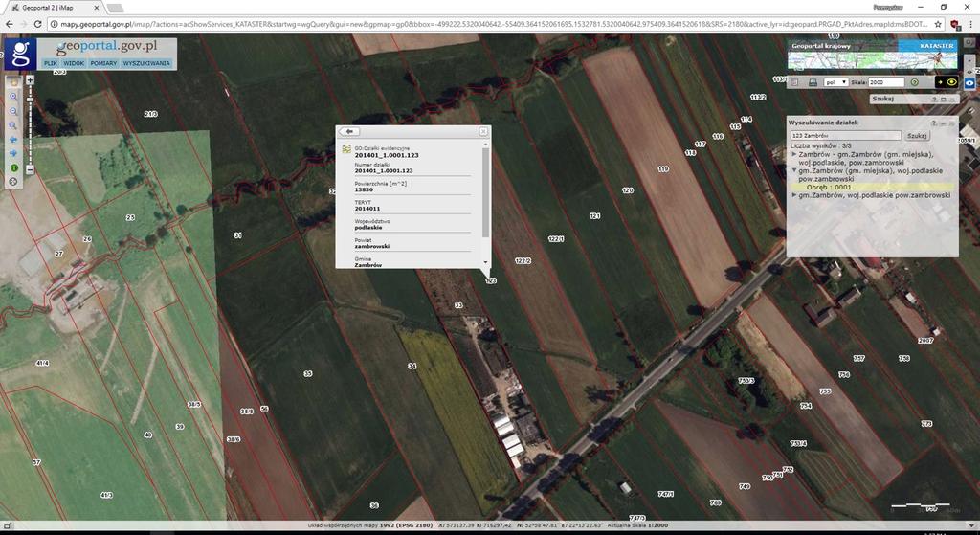
Task: Click the plus zoom slider button
Action: (x=30, y=79)
